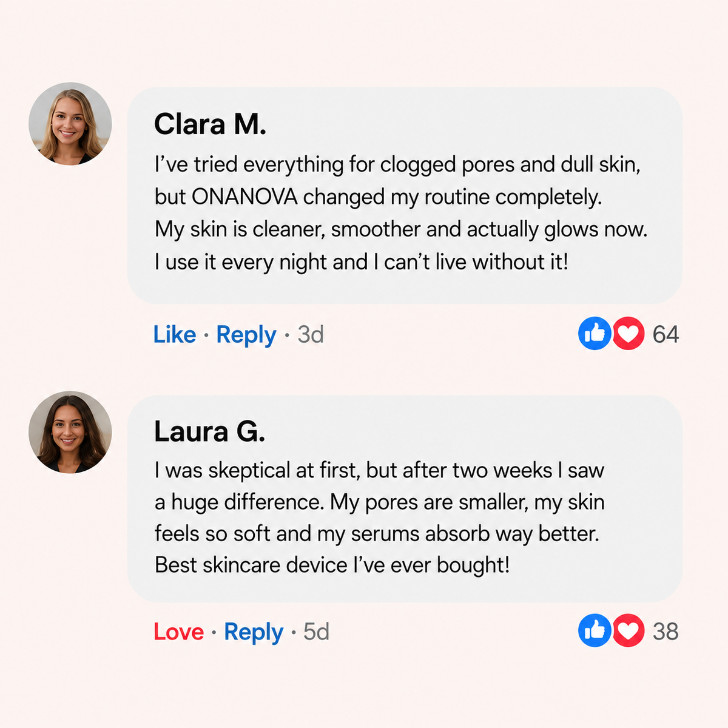View the 38 reactions count

tap(666, 632)
